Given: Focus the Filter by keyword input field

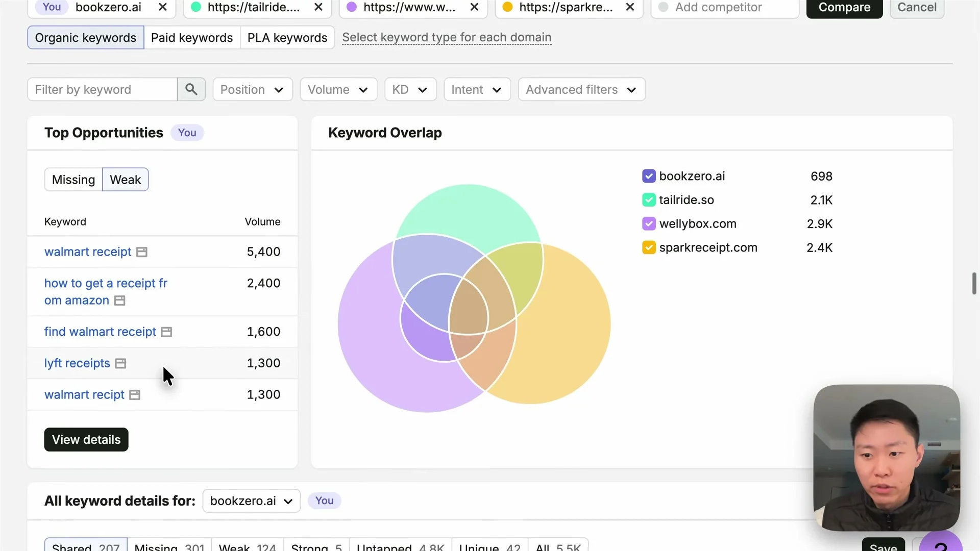Looking at the screenshot, I should pos(102,89).
